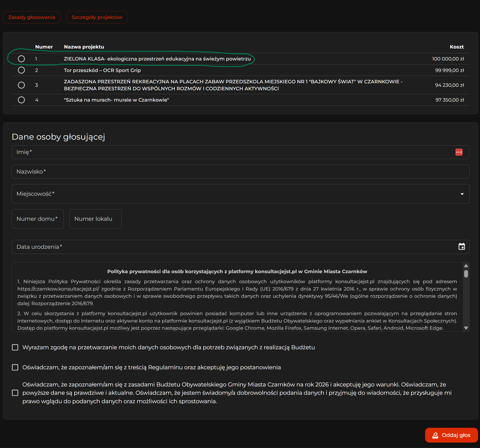Image resolution: width=480 pixels, height=448 pixels.
Task: Open the calendar picker for Data urodzenia
Action: pyautogui.click(x=461, y=247)
